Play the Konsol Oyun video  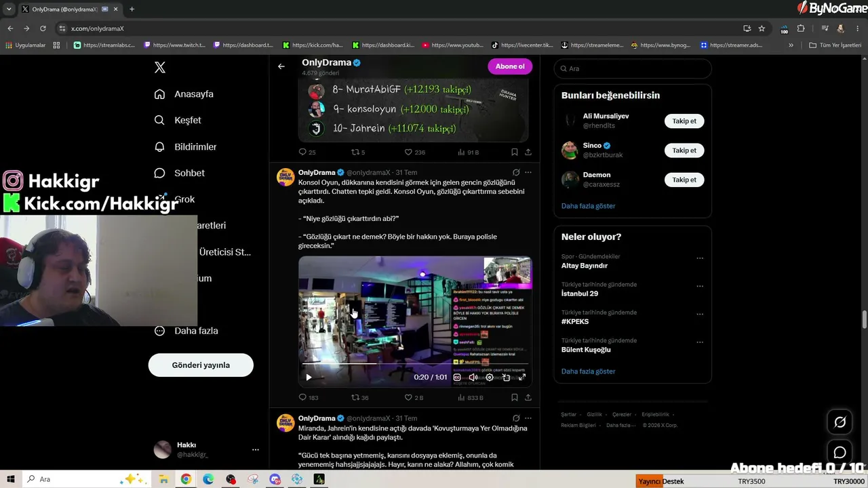pos(309,378)
